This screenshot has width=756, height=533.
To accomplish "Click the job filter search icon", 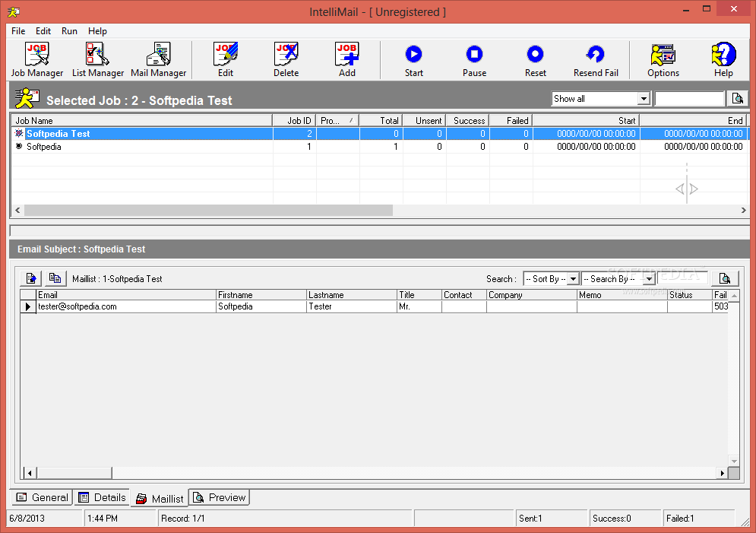I will coord(737,98).
